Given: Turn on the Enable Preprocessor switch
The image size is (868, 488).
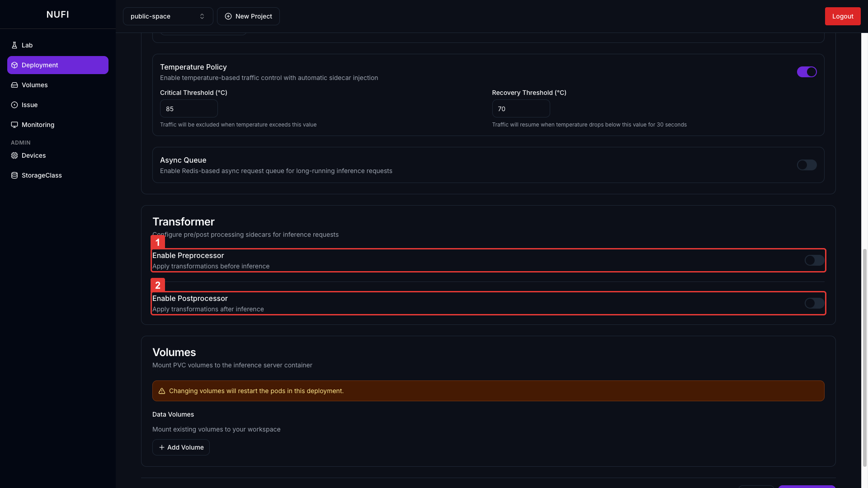Looking at the screenshot, I should tap(814, 260).
